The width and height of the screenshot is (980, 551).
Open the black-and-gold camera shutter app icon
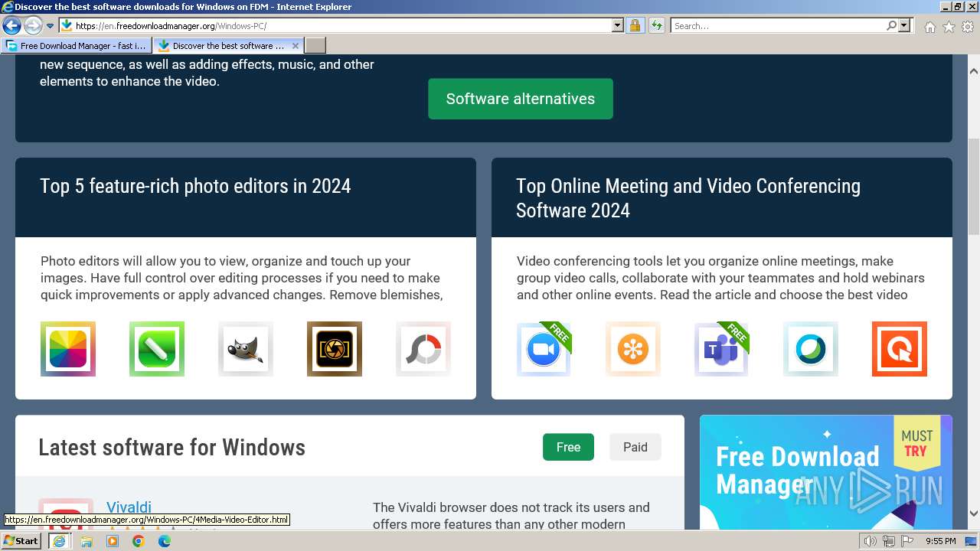pyautogui.click(x=335, y=349)
